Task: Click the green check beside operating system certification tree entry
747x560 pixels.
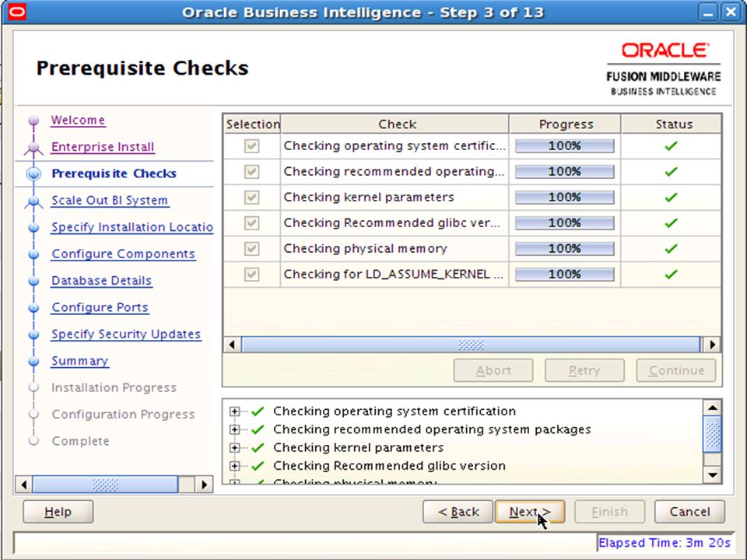Action: (258, 411)
